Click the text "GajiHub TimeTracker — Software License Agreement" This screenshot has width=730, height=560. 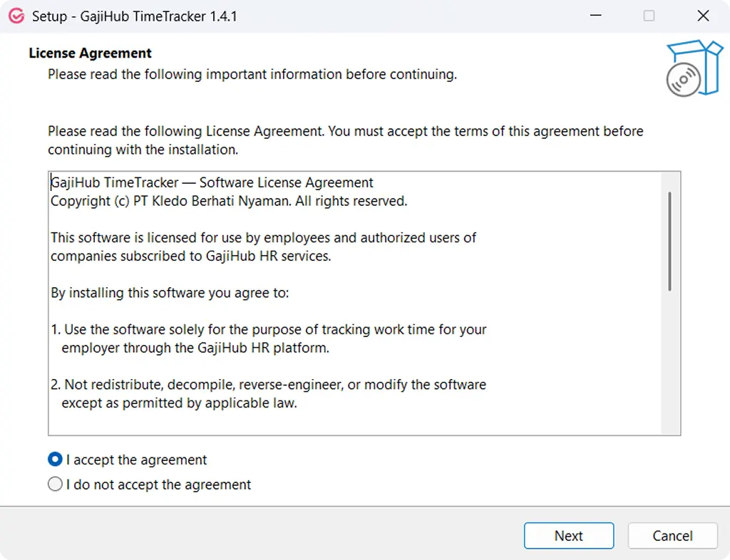click(x=212, y=182)
